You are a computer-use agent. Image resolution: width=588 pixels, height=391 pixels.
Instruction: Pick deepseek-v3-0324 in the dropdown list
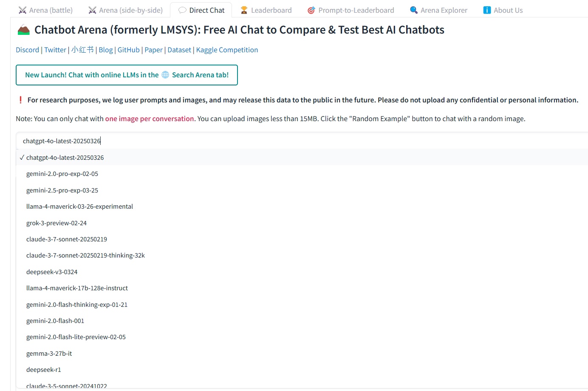click(52, 272)
